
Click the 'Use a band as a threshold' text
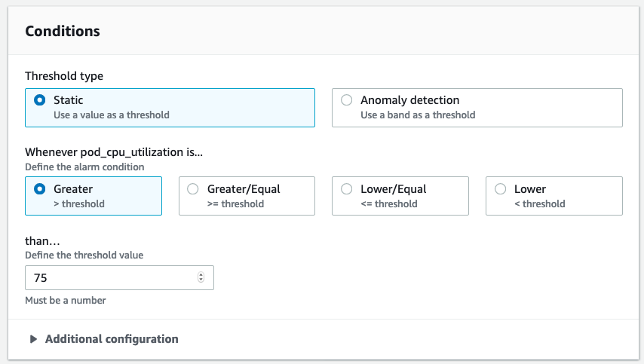click(x=418, y=115)
